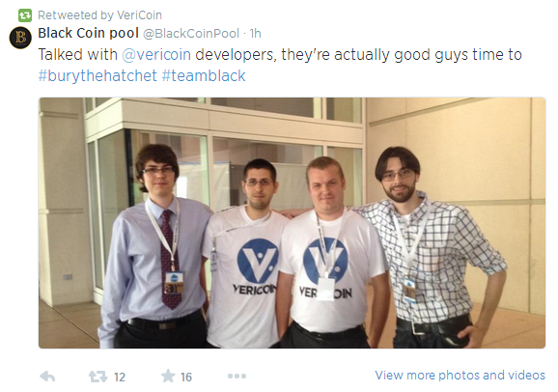Open the Black Coin pool profile name

point(88,33)
